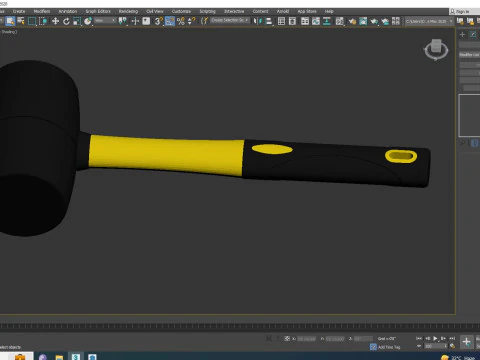
Task: Open the Help menu
Action: pyautogui.click(x=329, y=11)
